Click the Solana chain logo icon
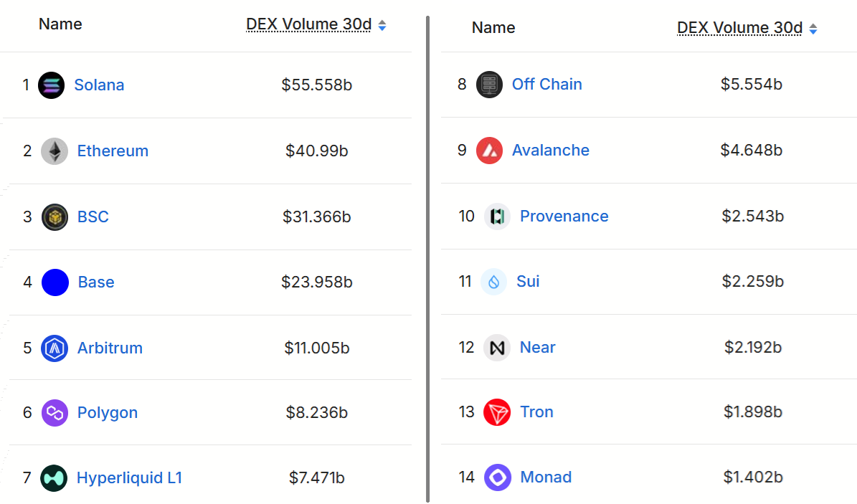This screenshot has width=857, height=504. 52,85
